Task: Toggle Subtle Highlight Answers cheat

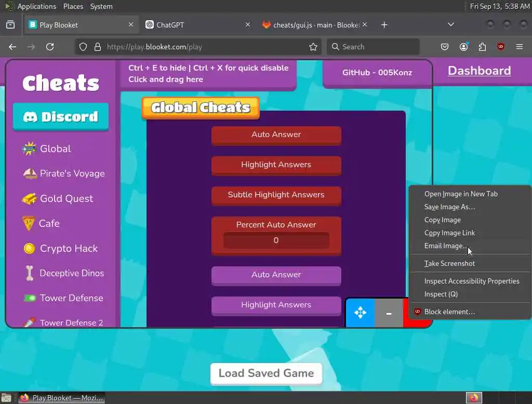Action: [276, 195]
